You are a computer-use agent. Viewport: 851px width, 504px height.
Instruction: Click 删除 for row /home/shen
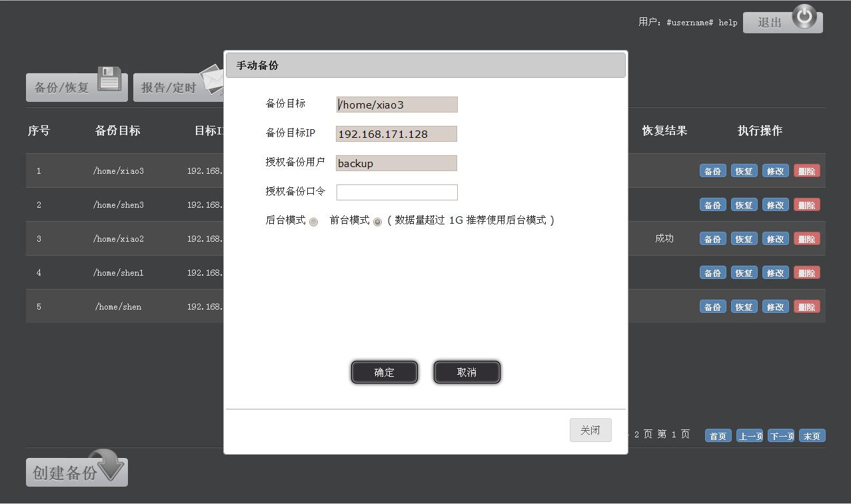point(806,307)
